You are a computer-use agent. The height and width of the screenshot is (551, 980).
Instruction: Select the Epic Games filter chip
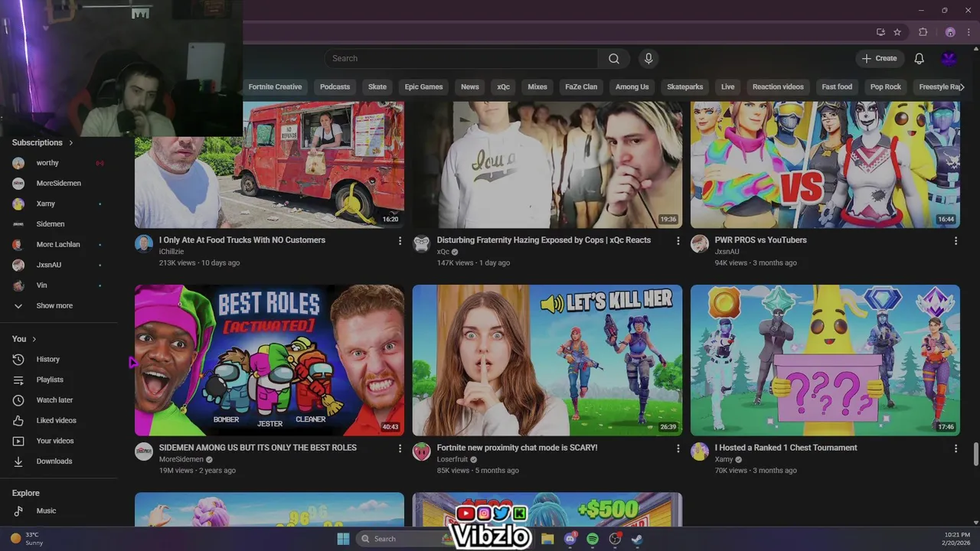click(423, 86)
